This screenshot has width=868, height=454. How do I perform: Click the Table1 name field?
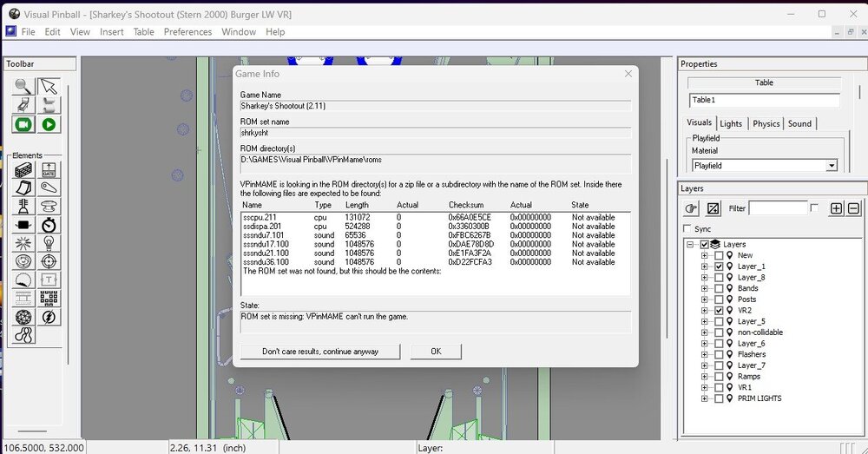(765, 100)
